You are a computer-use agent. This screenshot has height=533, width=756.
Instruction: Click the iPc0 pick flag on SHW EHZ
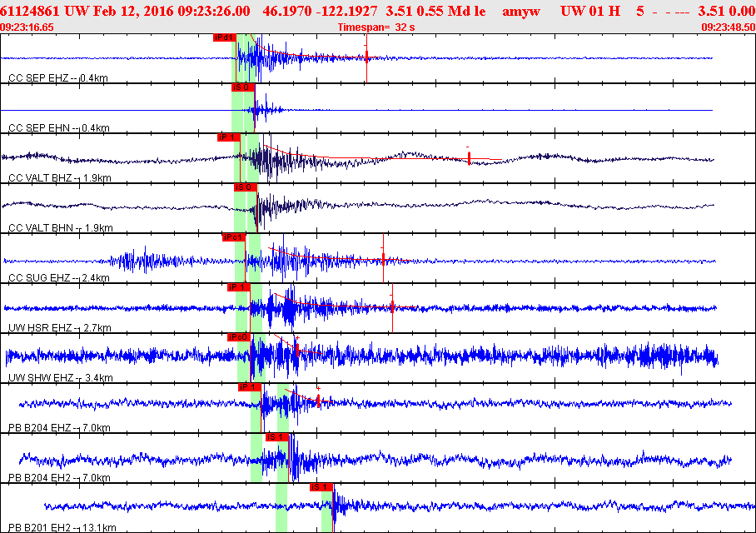pos(239,337)
